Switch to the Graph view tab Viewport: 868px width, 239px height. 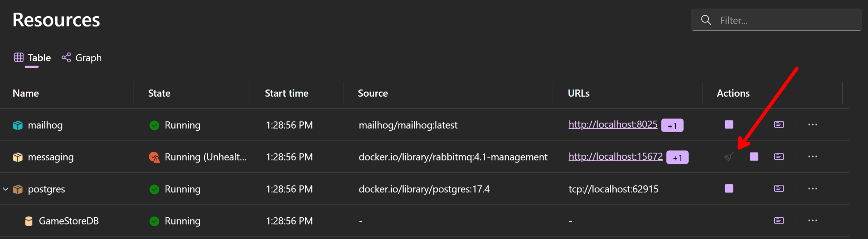(81, 58)
